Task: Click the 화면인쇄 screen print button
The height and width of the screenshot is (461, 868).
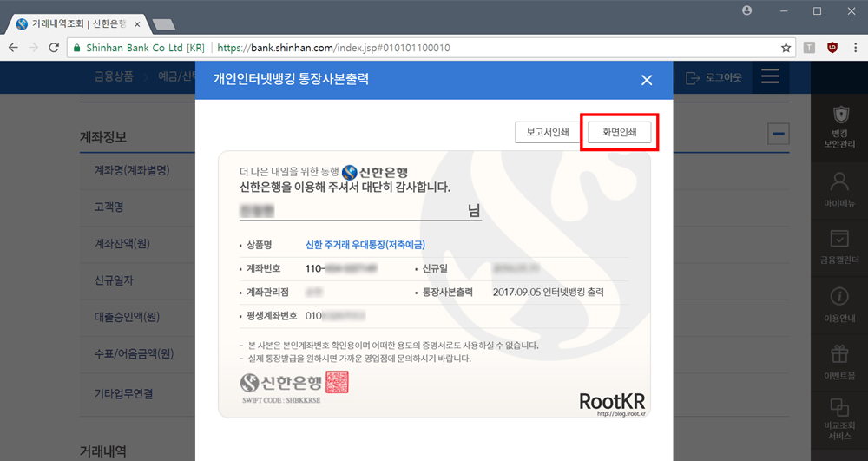Action: (x=620, y=132)
